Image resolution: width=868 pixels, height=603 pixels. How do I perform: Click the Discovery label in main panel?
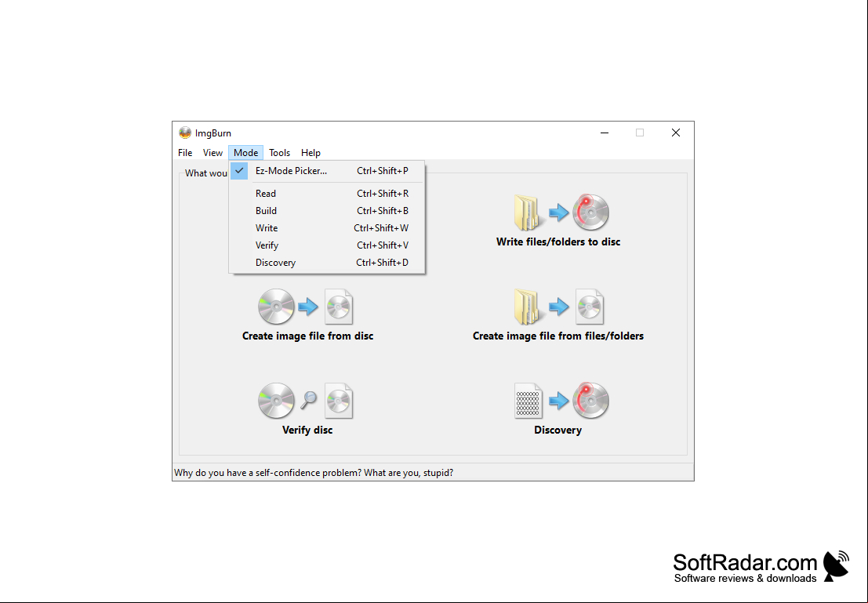click(x=558, y=430)
